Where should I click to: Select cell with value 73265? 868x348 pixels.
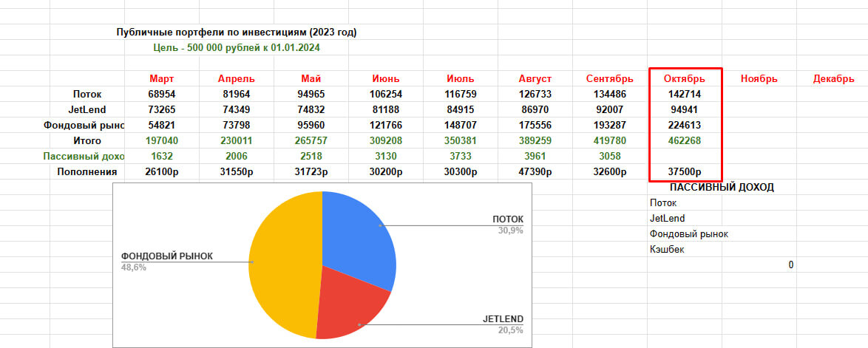(x=162, y=109)
